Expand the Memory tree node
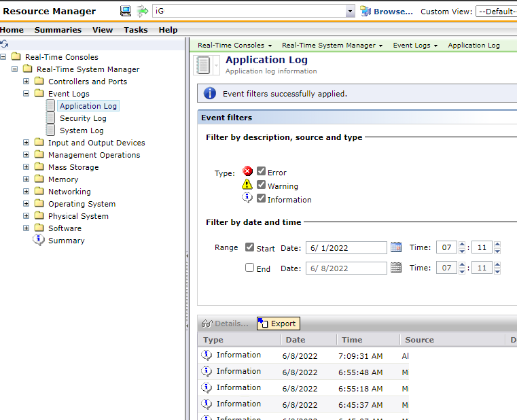The image size is (517, 420). (x=26, y=179)
